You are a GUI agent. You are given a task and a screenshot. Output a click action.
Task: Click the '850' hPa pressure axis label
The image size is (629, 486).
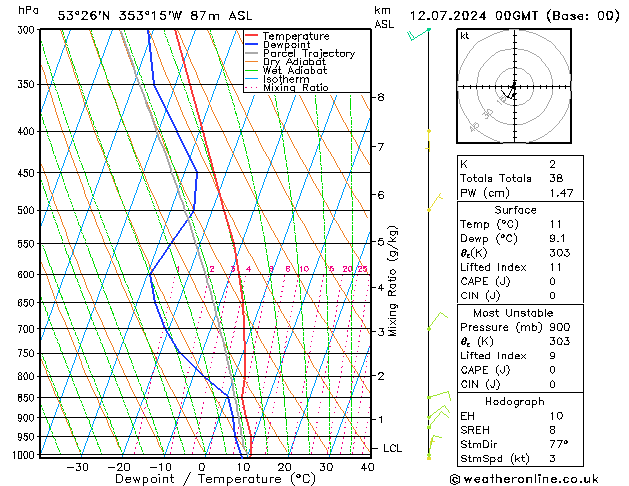point(28,398)
